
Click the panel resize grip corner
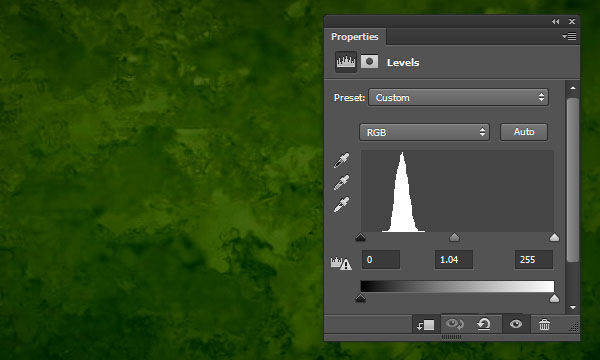point(574,326)
